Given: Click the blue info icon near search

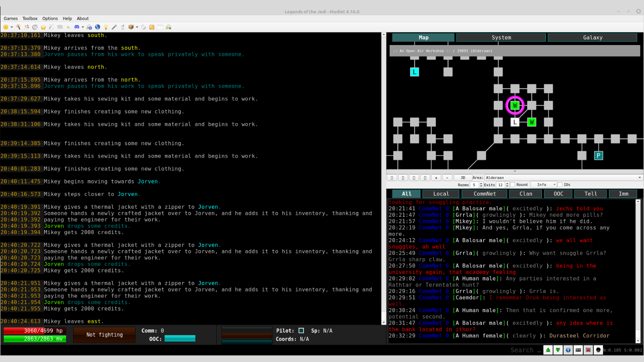Looking at the screenshot, I should (568, 350).
